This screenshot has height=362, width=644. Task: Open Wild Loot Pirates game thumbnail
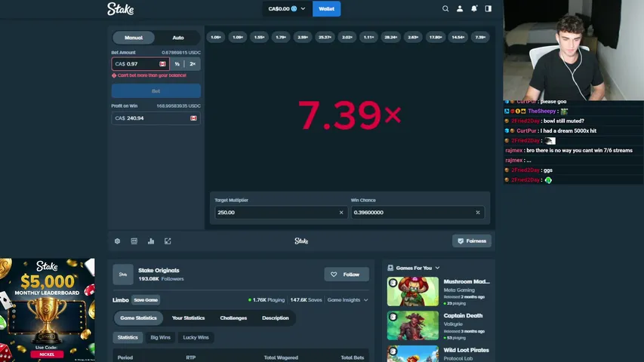pos(413,354)
